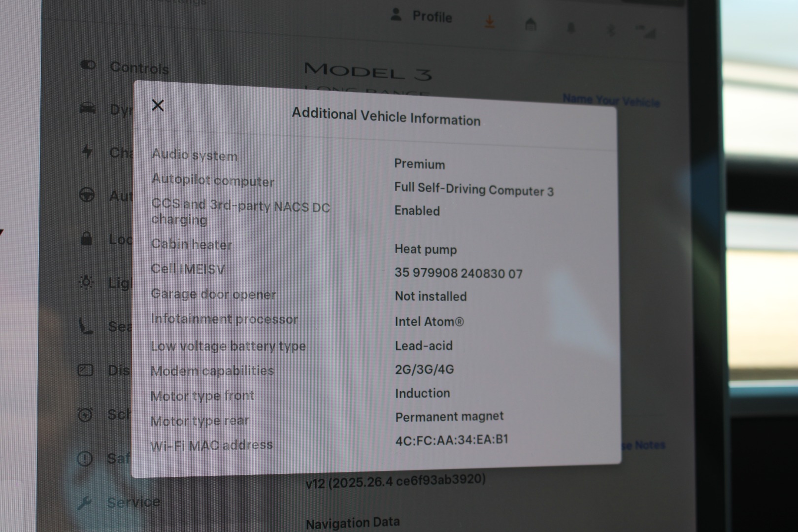Tap the Not installed value
This screenshot has height=532, width=798.
click(431, 296)
